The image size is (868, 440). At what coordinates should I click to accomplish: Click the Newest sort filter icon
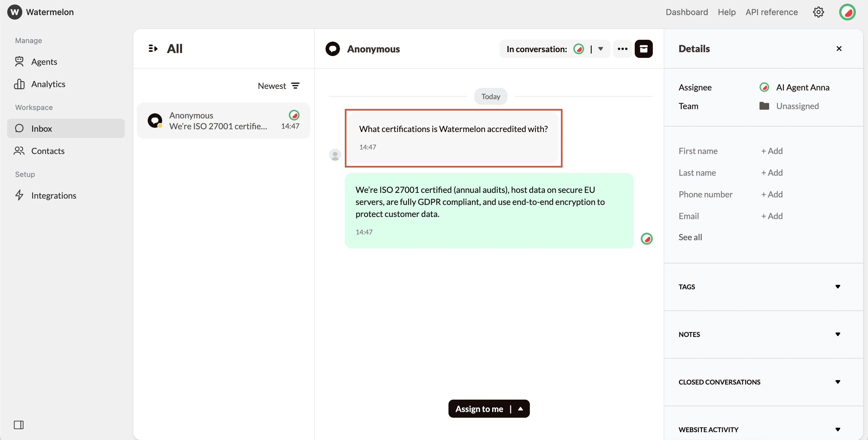pos(295,86)
